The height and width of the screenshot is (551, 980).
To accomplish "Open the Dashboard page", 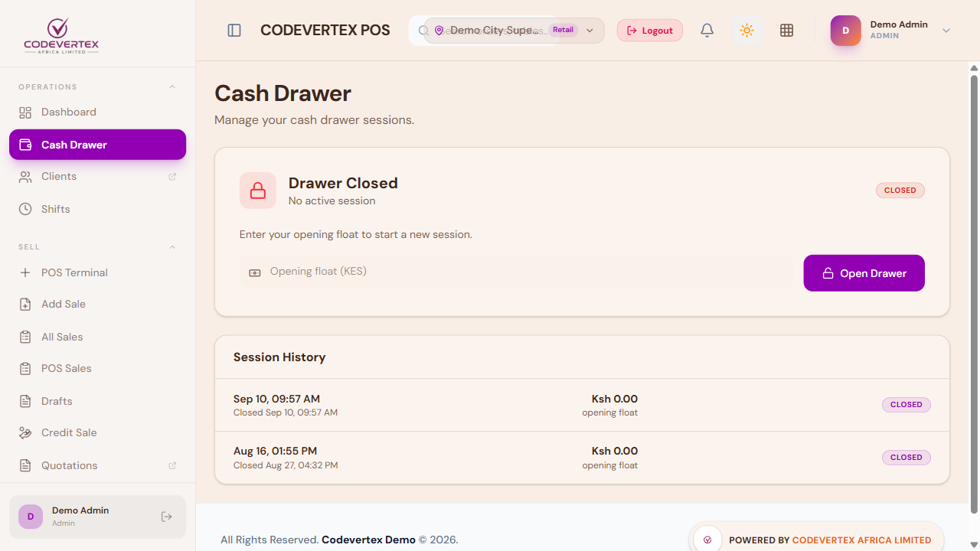I will point(97,112).
